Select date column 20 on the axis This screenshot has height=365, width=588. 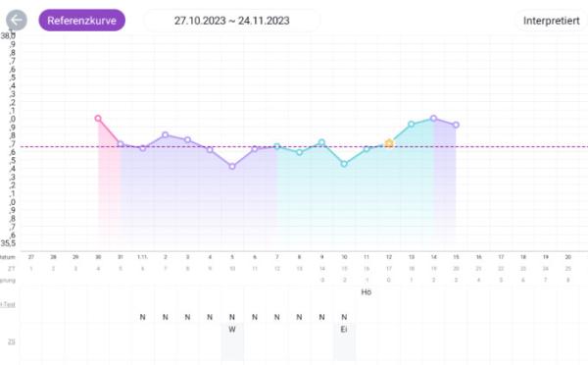pos(567,257)
